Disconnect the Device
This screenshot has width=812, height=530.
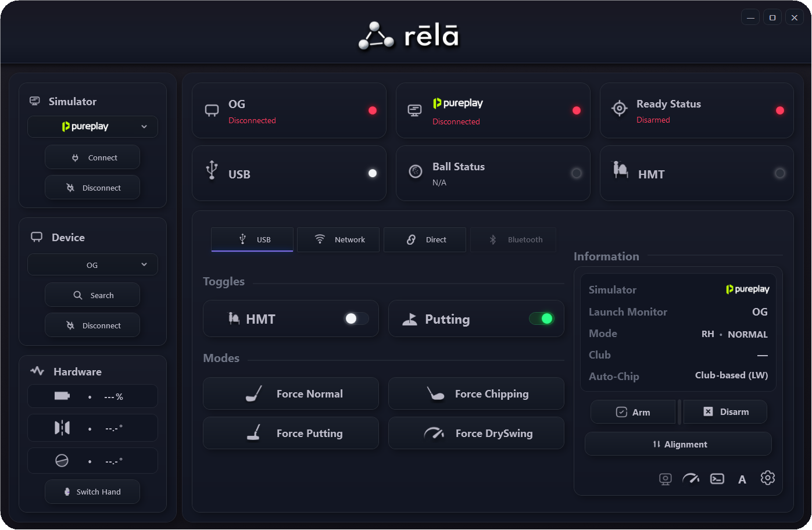click(x=92, y=325)
